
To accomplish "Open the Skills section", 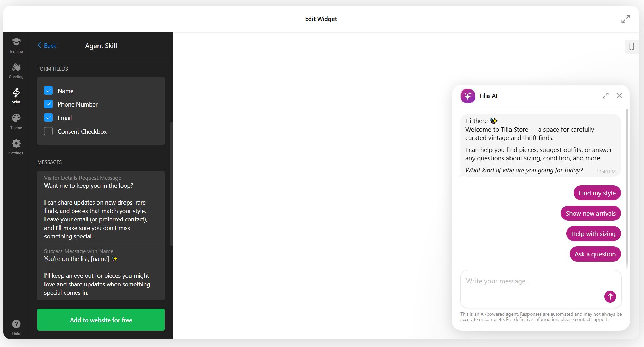I will click(16, 95).
